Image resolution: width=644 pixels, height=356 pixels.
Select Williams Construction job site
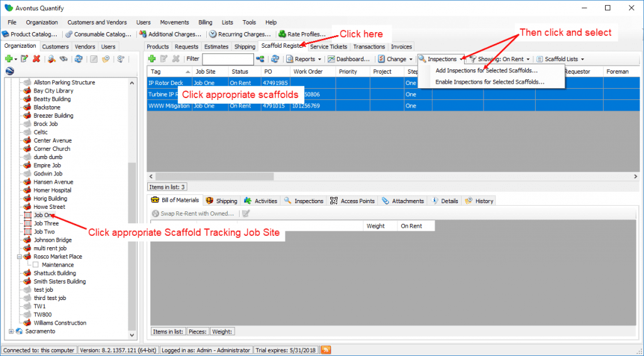[60, 323]
